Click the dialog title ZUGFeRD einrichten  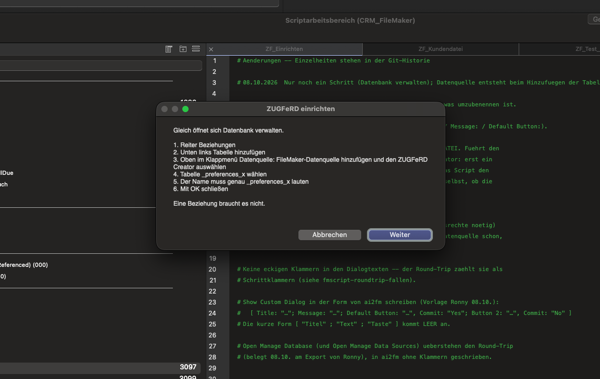(300, 109)
